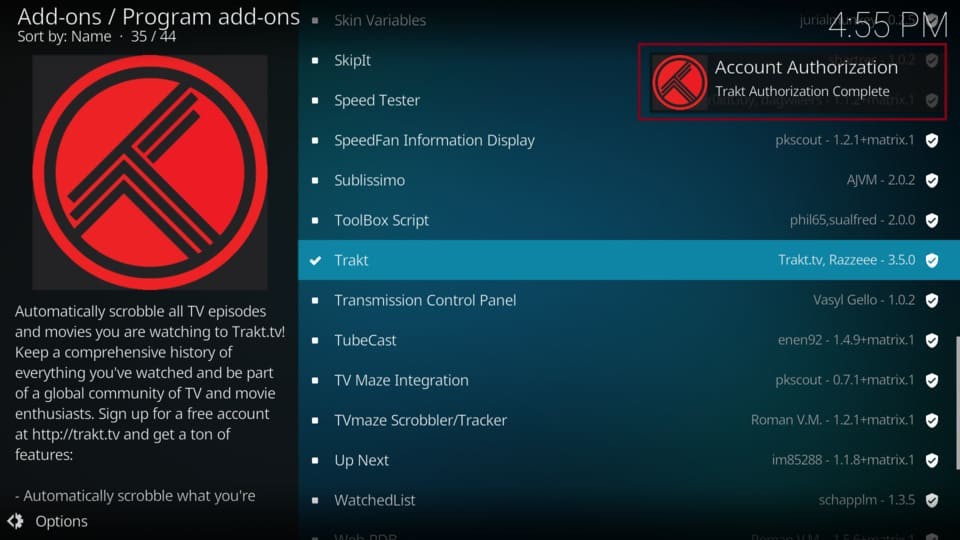Click version text enen92 - 1.4.9+matrix.1
Screen dimensions: 960x540
click(x=846, y=340)
